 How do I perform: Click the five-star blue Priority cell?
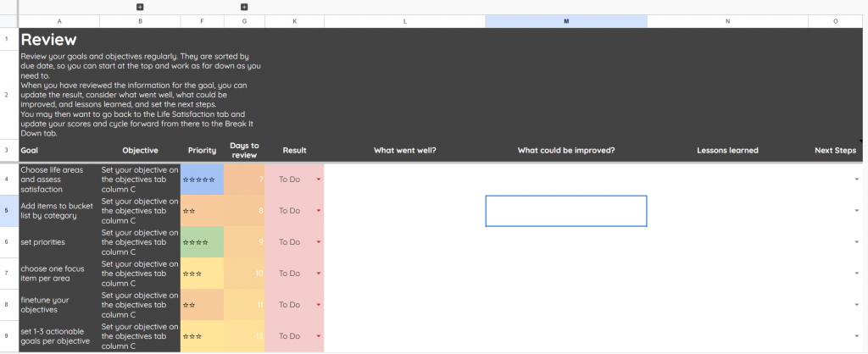click(x=202, y=180)
